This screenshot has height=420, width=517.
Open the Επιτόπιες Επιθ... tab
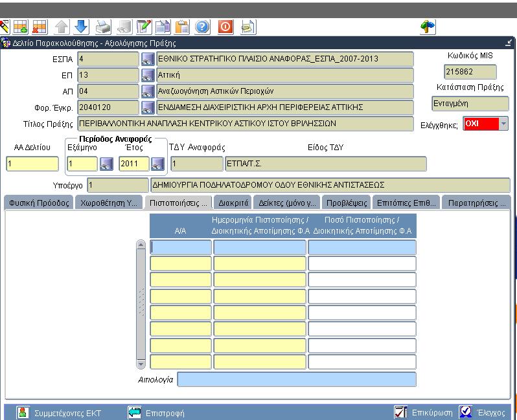coord(406,203)
